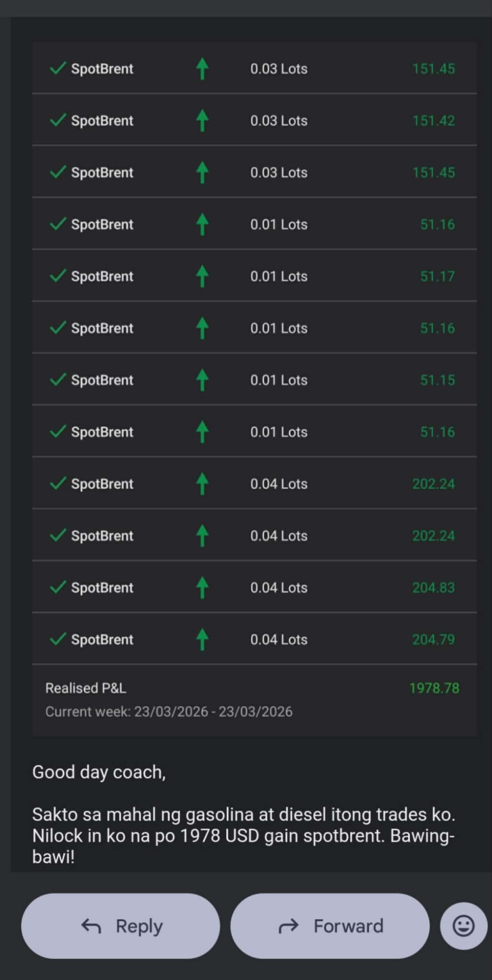Viewport: 492px width, 980px height.
Task: Click the checkmark on the 51.15 trade
Action: point(58,380)
